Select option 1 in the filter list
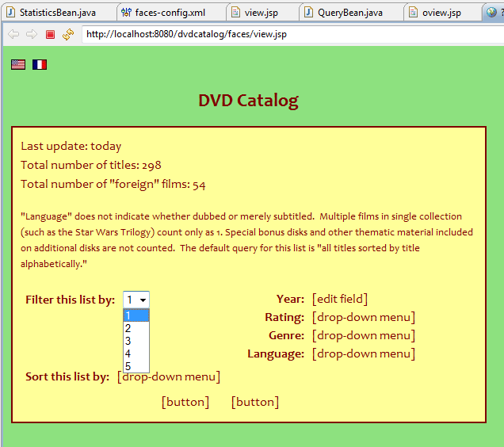 [x=136, y=315]
